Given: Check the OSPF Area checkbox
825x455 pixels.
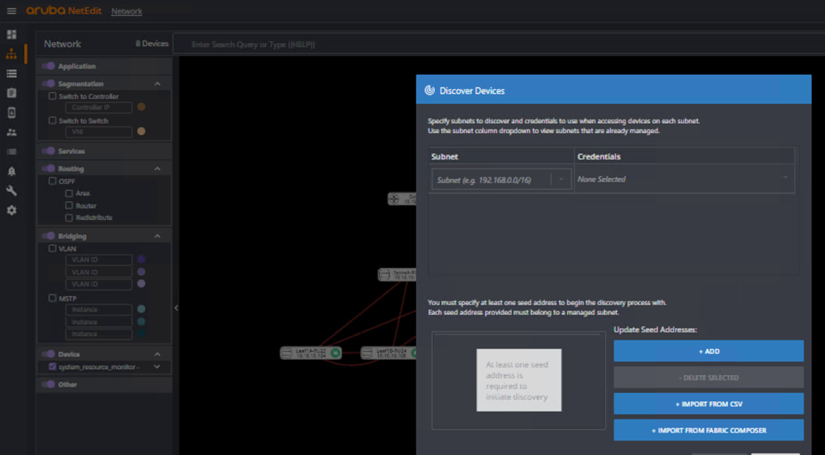Looking at the screenshot, I should point(69,193).
